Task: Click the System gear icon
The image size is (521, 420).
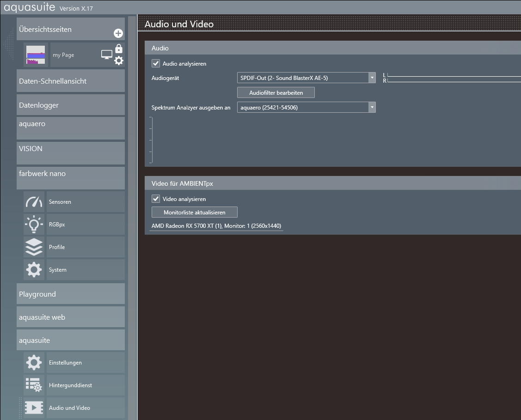Action: pyautogui.click(x=34, y=270)
